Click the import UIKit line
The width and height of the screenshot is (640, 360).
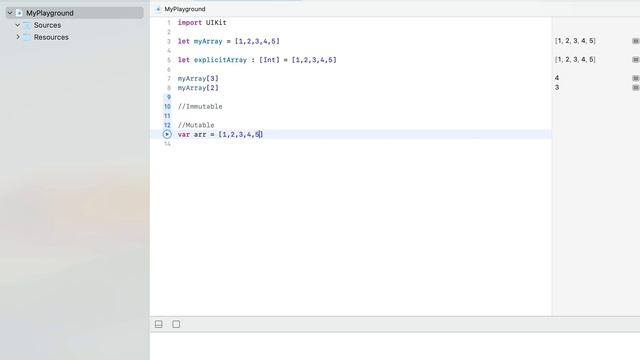coord(202,23)
